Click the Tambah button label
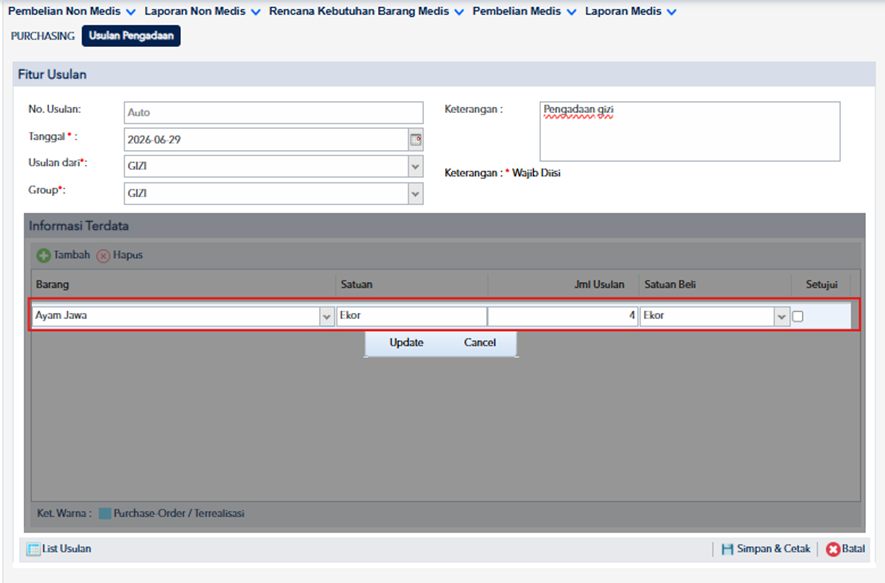885x583 pixels. pos(72,255)
